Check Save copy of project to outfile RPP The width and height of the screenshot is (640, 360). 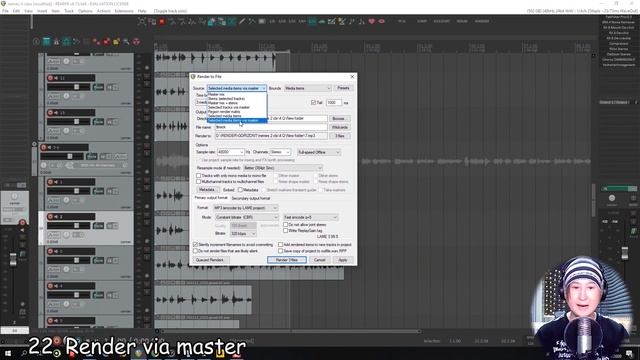(x=280, y=251)
